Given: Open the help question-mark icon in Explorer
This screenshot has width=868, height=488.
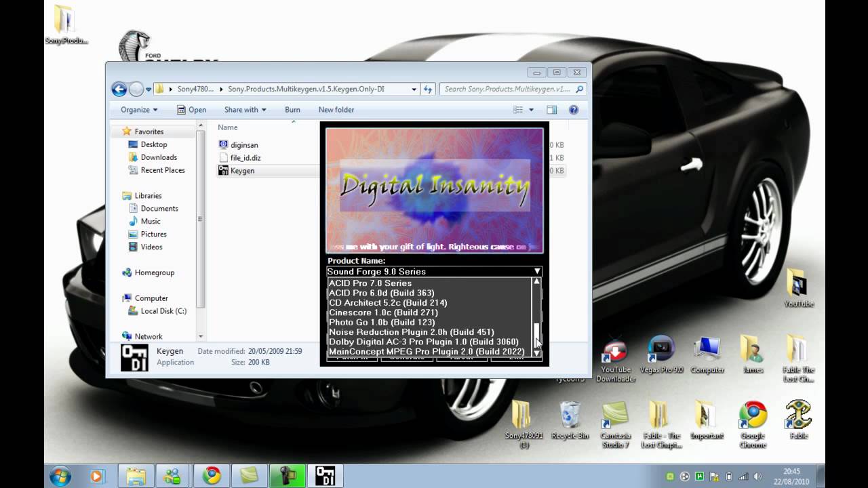Looking at the screenshot, I should click(574, 110).
